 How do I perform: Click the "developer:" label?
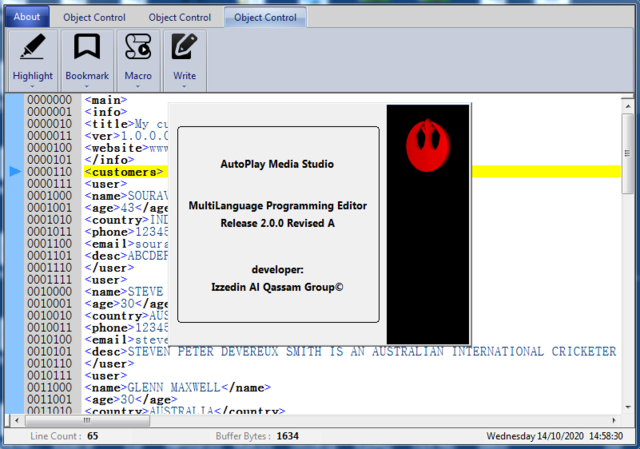[278, 270]
